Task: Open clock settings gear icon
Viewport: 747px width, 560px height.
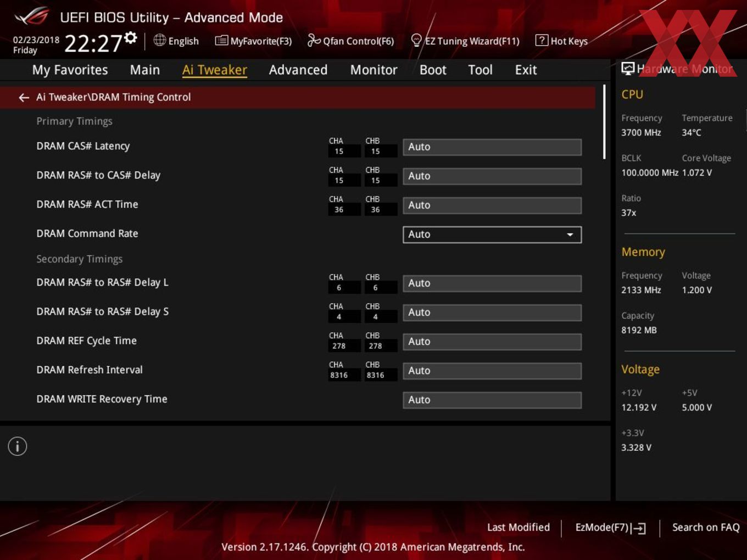Action: 130,37
